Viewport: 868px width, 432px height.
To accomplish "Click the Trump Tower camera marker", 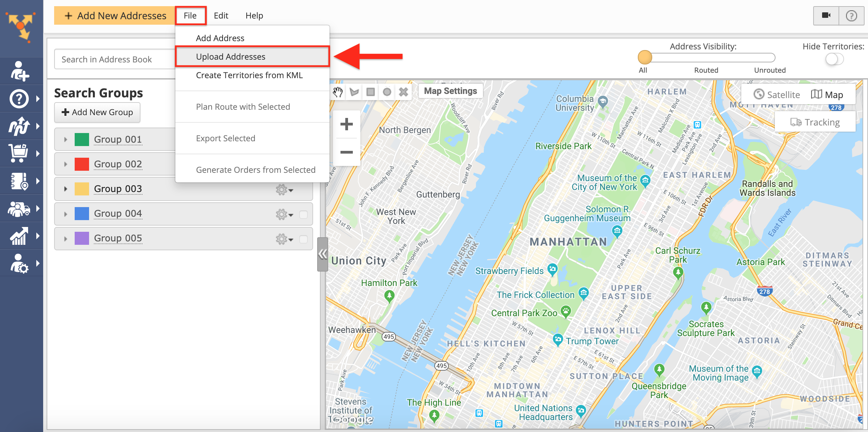I will [558, 340].
